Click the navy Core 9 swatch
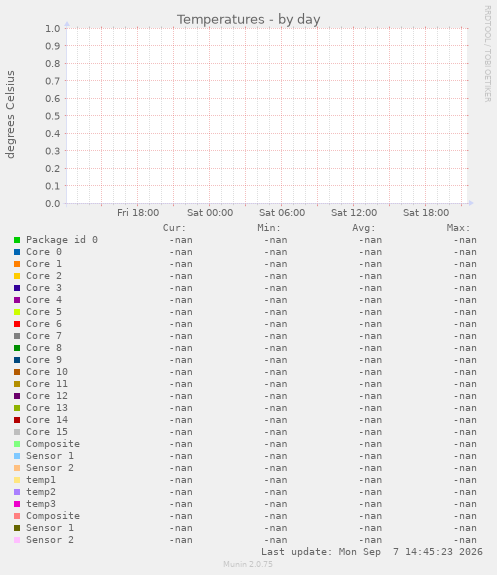The image size is (497, 575). (17, 360)
